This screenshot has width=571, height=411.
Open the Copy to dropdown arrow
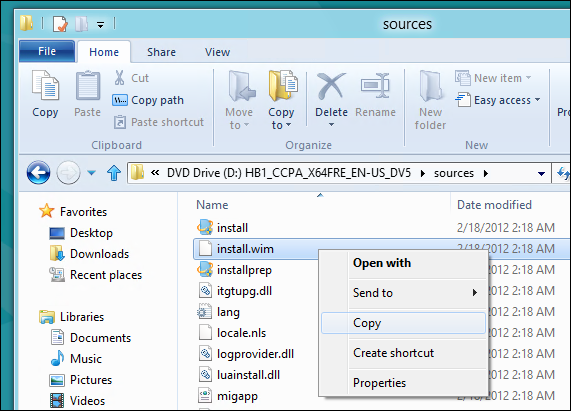point(288,125)
